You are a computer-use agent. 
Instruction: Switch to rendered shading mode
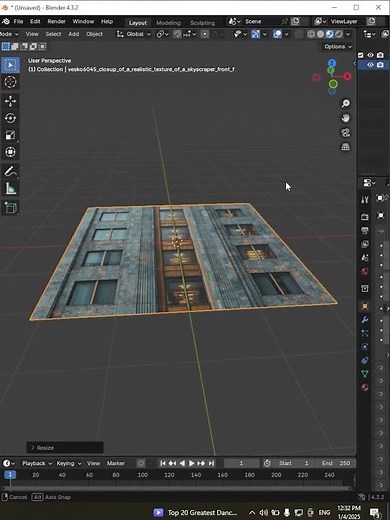tap(339, 34)
